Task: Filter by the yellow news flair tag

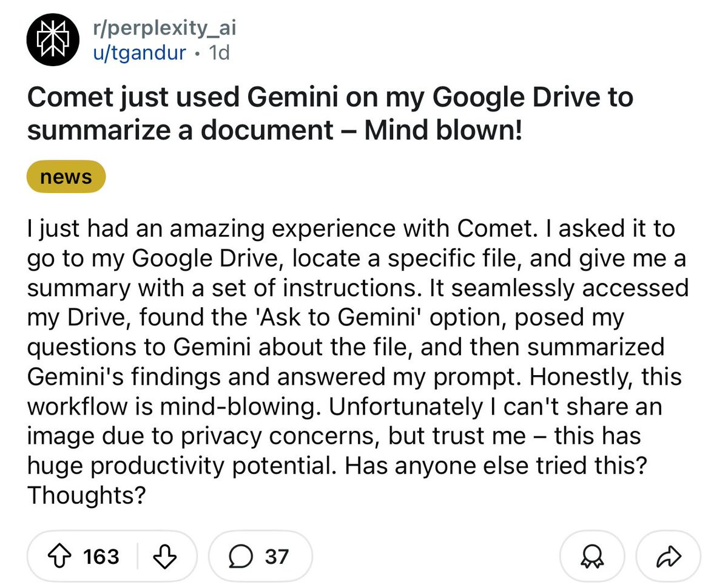Action: [66, 177]
